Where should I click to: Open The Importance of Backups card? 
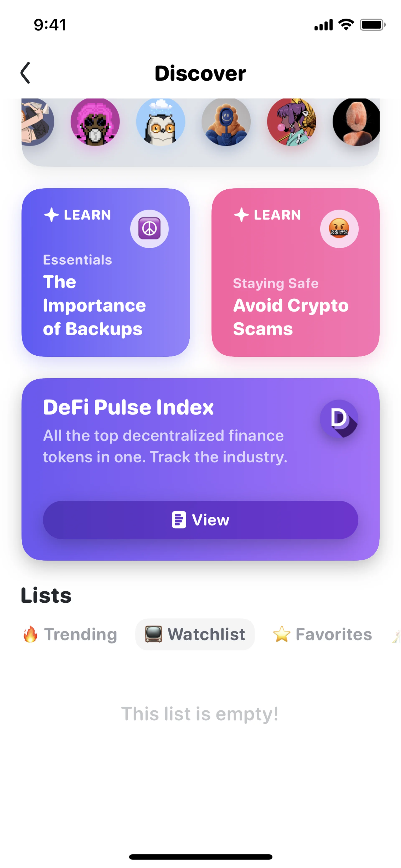(x=105, y=272)
